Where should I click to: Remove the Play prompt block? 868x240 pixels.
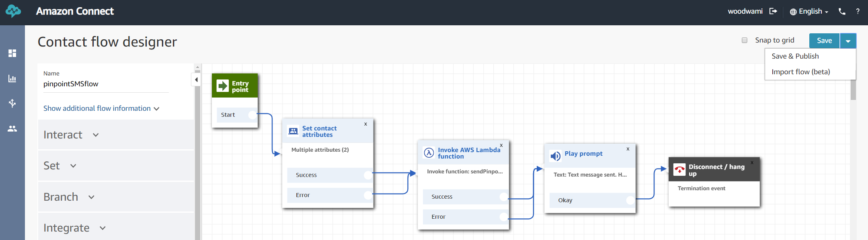click(628, 149)
